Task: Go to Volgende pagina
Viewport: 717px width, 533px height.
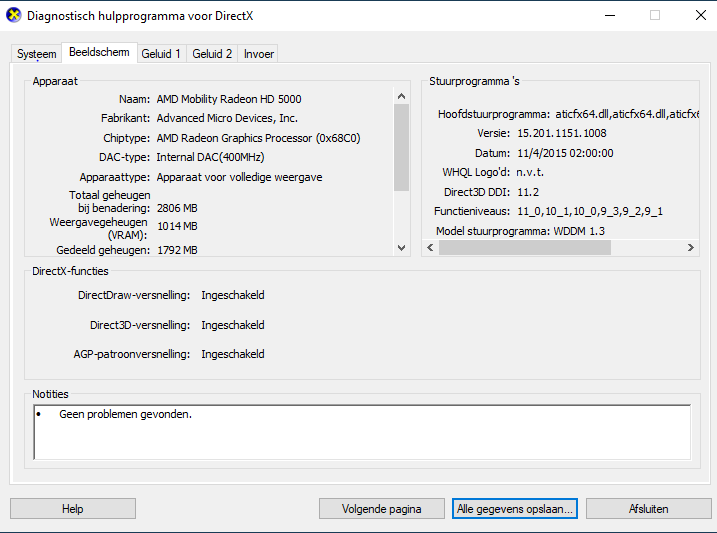Action: pos(381,509)
